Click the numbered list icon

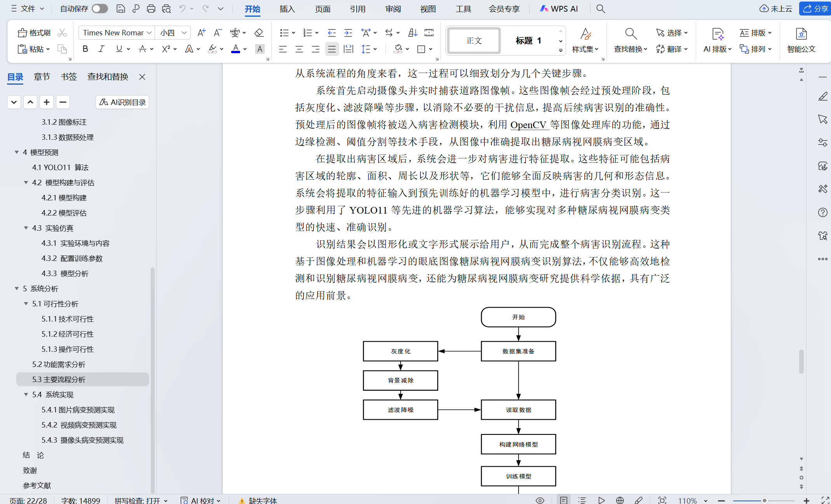307,33
